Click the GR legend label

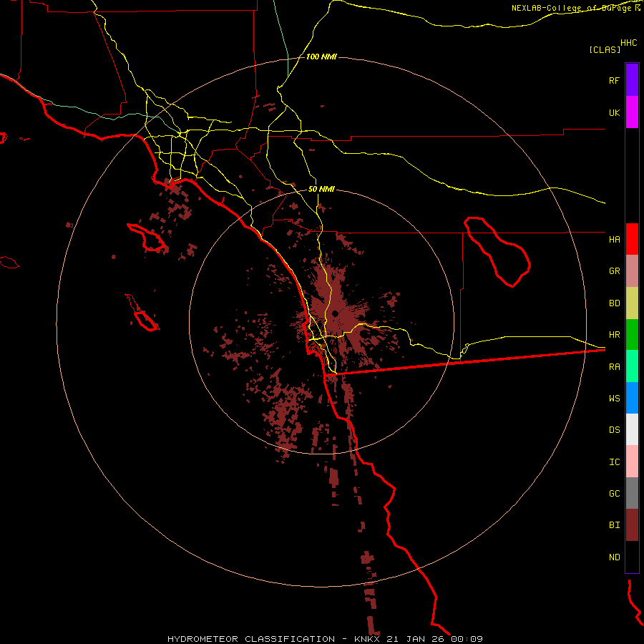coord(614,271)
